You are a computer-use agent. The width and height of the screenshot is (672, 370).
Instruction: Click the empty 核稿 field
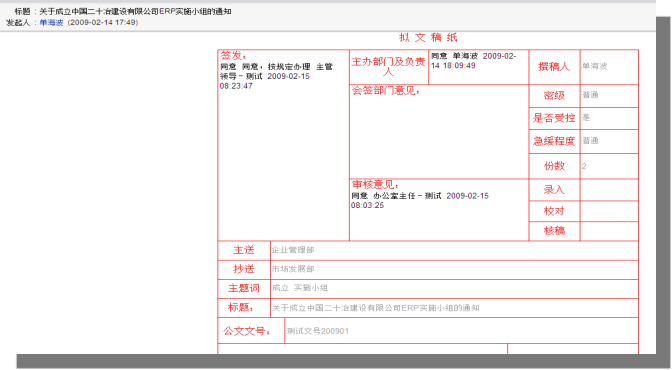coord(609,231)
